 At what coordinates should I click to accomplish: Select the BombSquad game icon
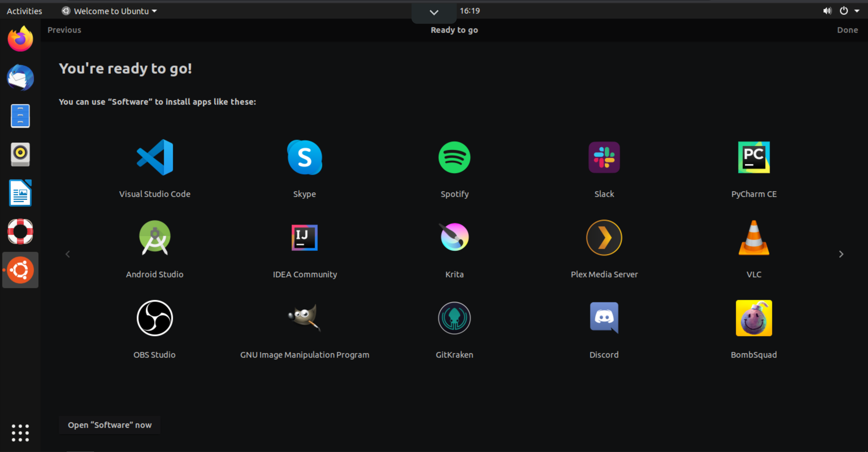754,318
